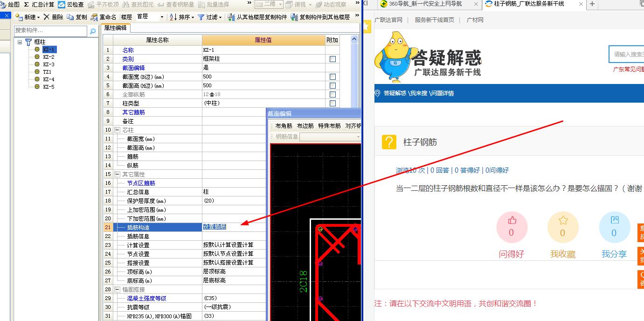Image resolution: width=644 pixels, height=321 pixels.
Task: Toggle 附加 checkbox for 截面高 row
Action: tap(332, 85)
